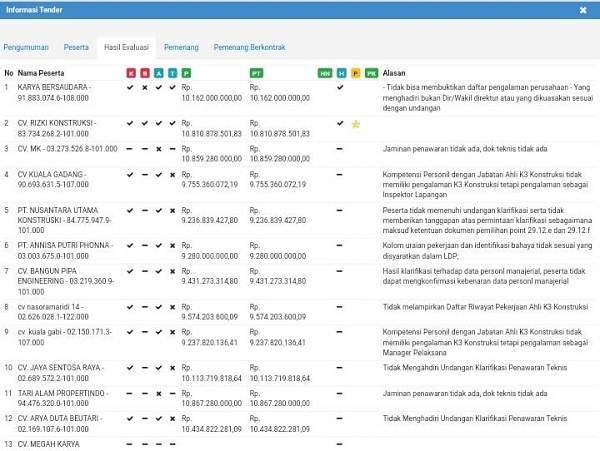Click the H checkmark for CV. RIZKI KONSTRUKSI
The image size is (600, 451).
point(340,123)
